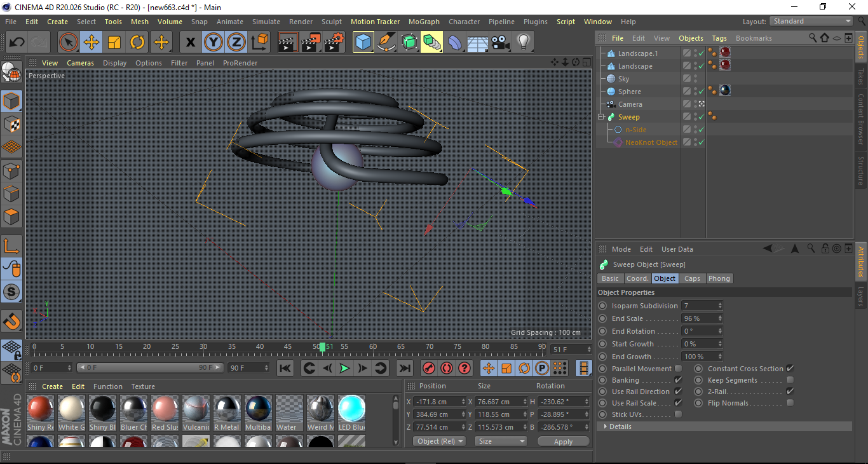Open the MoGraph menu
Screen dimensions: 868x464
tap(424, 22)
